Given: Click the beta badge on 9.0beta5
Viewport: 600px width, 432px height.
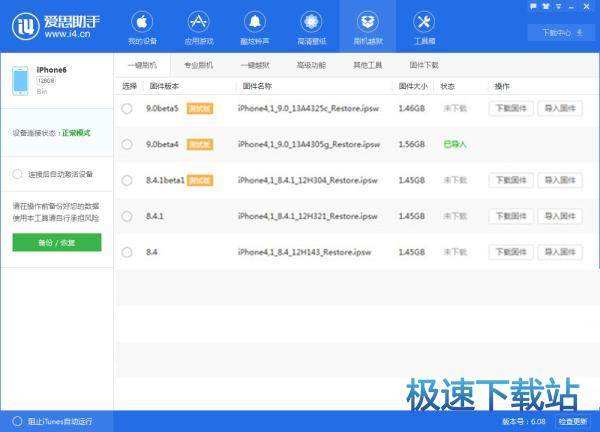Looking at the screenshot, I should 200,108.
